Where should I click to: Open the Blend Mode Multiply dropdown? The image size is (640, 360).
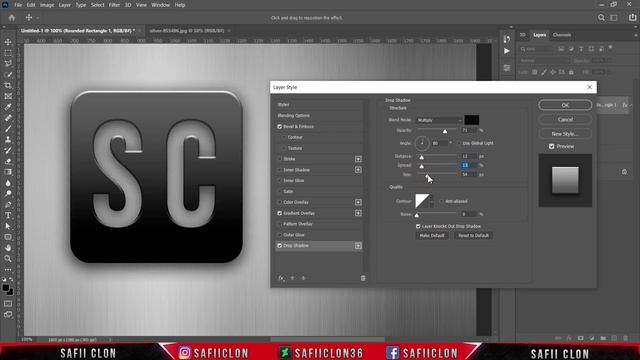click(439, 120)
